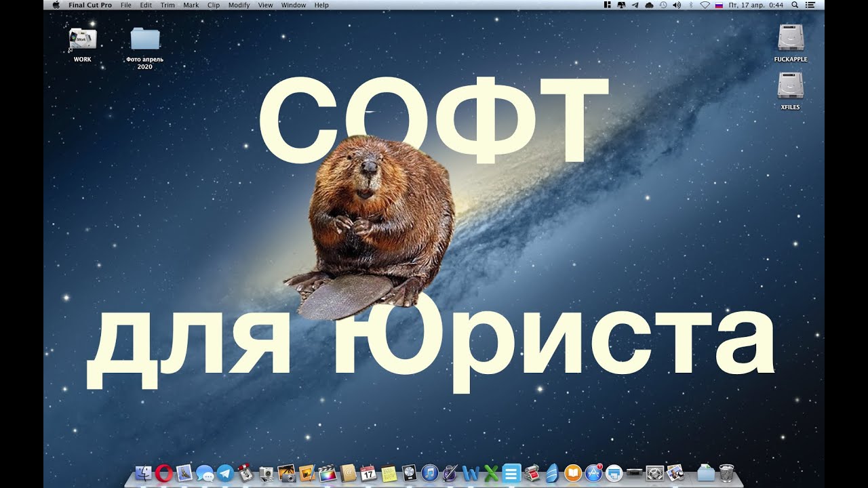Open the round white printer-like Dock icon
The height and width of the screenshot is (488, 868).
pyautogui.click(x=614, y=473)
